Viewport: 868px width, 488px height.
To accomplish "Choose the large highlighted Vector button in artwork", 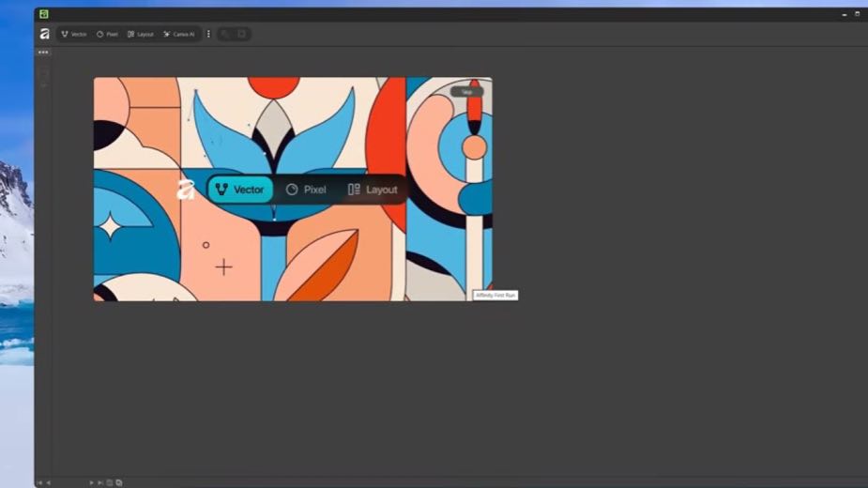I will click(240, 190).
